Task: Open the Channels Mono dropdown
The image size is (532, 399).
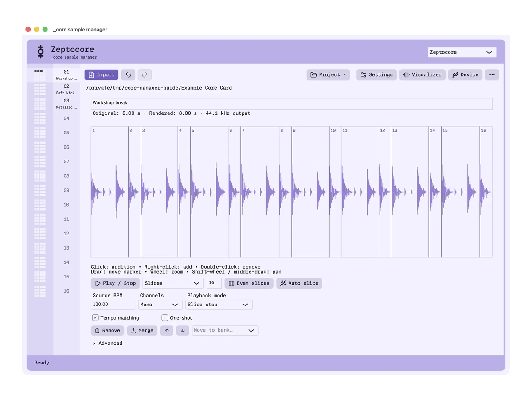Action: click(160, 305)
